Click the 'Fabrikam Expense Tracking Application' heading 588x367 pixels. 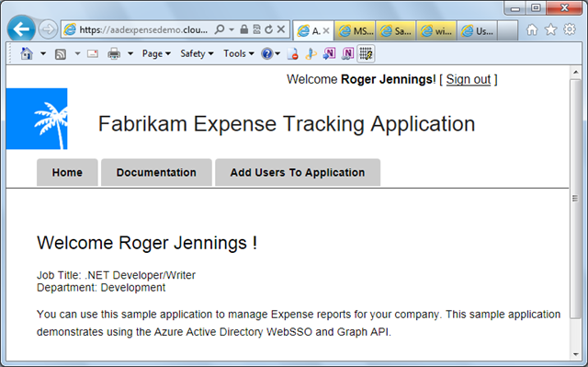click(x=287, y=124)
